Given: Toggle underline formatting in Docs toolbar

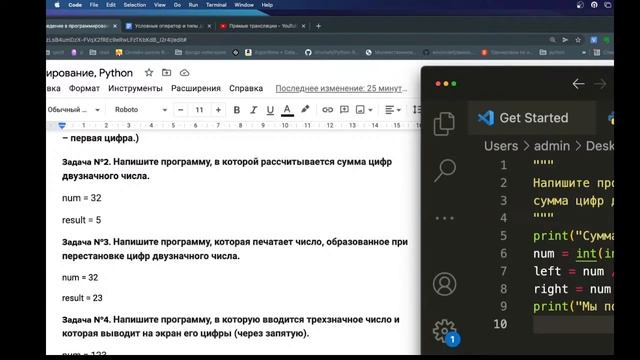Looking at the screenshot, I should (x=270, y=110).
